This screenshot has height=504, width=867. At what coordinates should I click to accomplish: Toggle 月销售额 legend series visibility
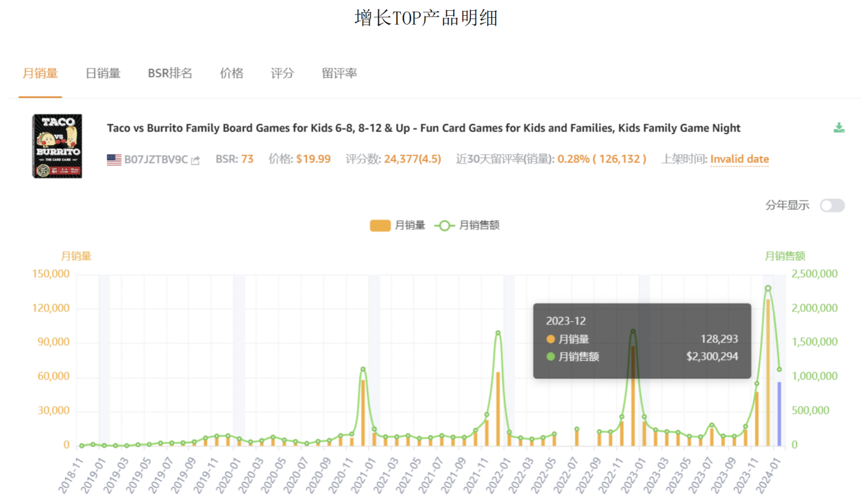469,225
